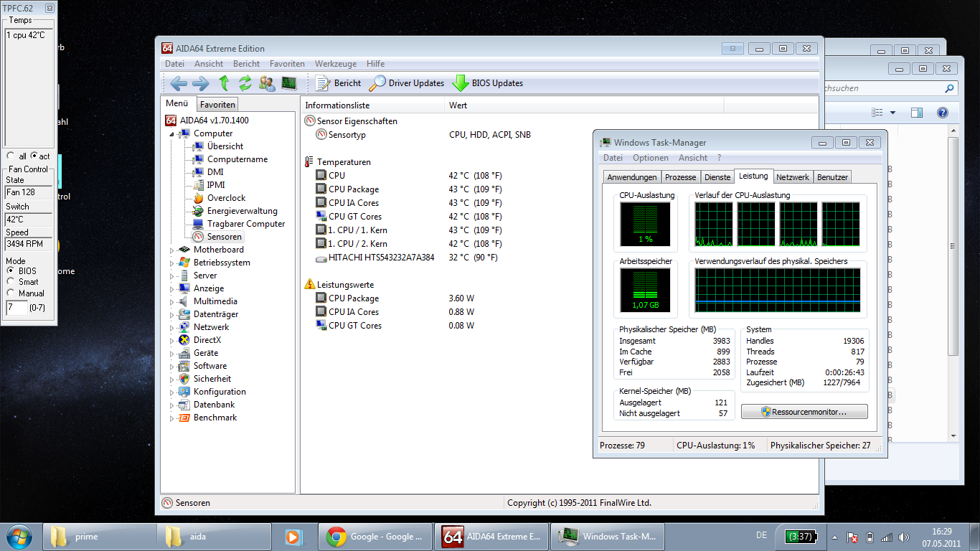Screen dimensions: 980x551
Task: Select the act radio button in TPFC
Action: [x=34, y=156]
